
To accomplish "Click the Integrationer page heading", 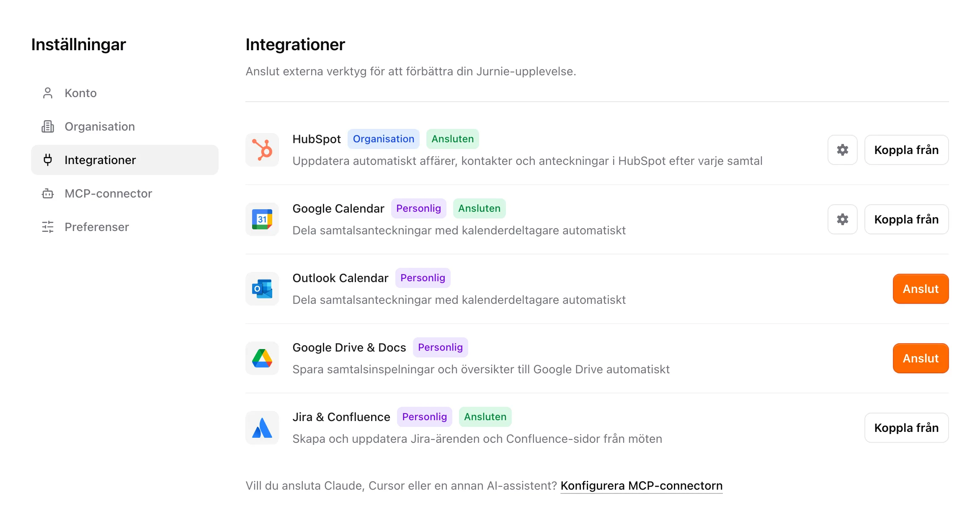I will [295, 44].
